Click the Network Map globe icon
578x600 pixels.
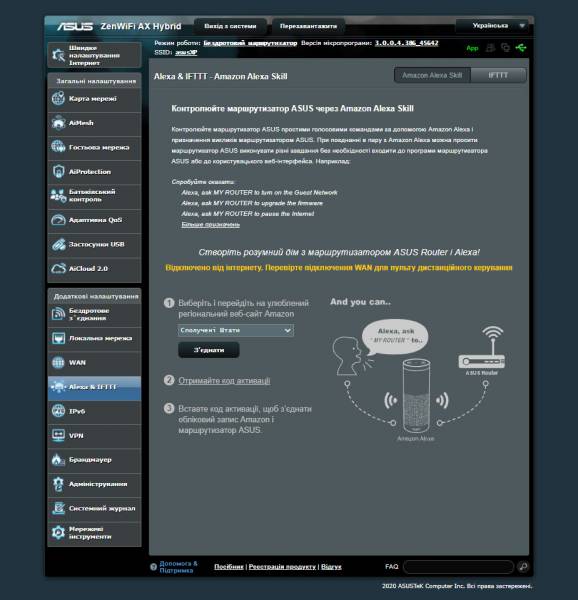tap(58, 98)
